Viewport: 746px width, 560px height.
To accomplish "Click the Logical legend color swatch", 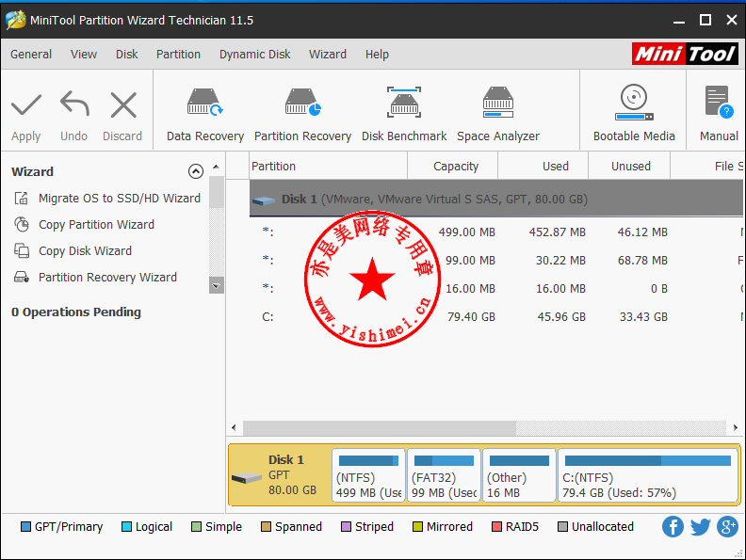I will pyautogui.click(x=126, y=527).
